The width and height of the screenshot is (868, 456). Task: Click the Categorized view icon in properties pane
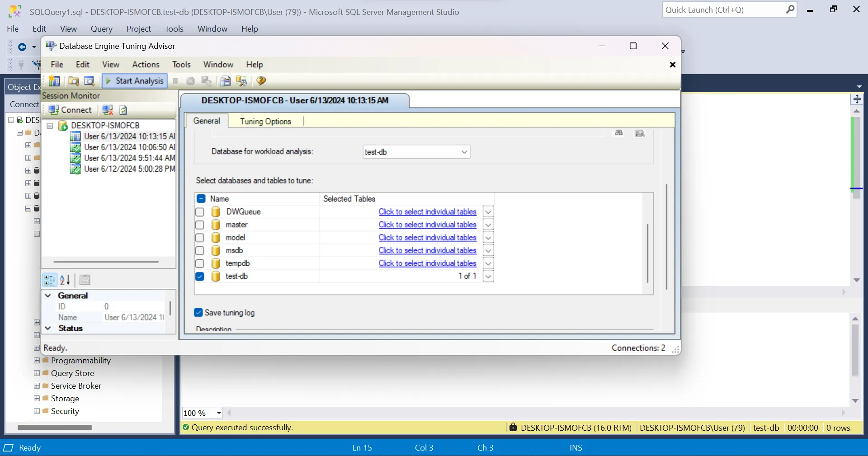coord(49,280)
